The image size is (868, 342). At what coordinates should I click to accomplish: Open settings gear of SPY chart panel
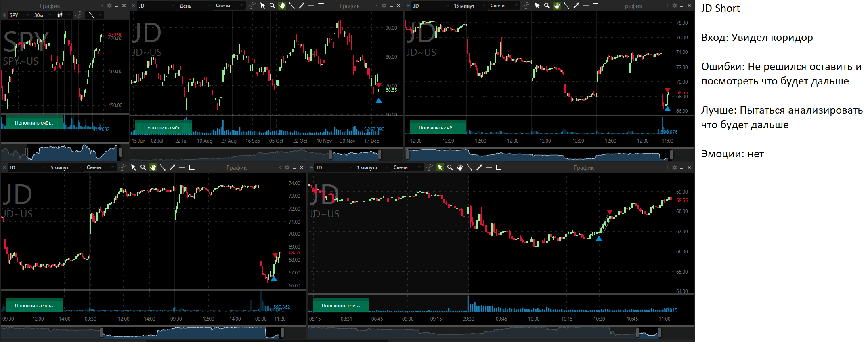point(109,6)
